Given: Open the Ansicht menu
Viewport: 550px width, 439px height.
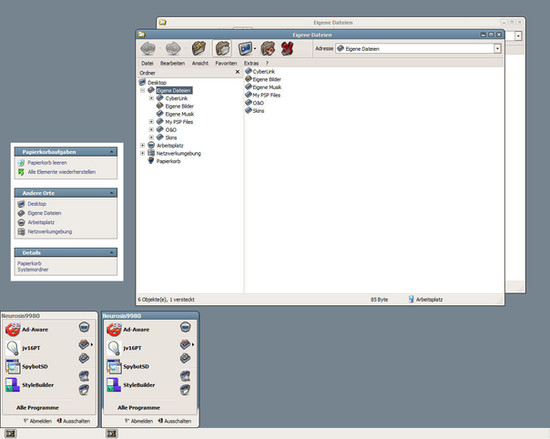Looking at the screenshot, I should [x=200, y=63].
